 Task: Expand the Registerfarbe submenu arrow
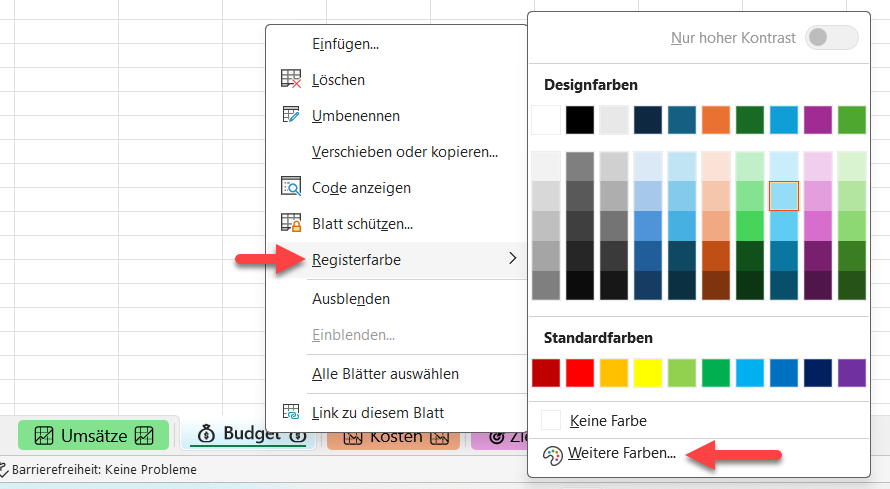tap(513, 259)
